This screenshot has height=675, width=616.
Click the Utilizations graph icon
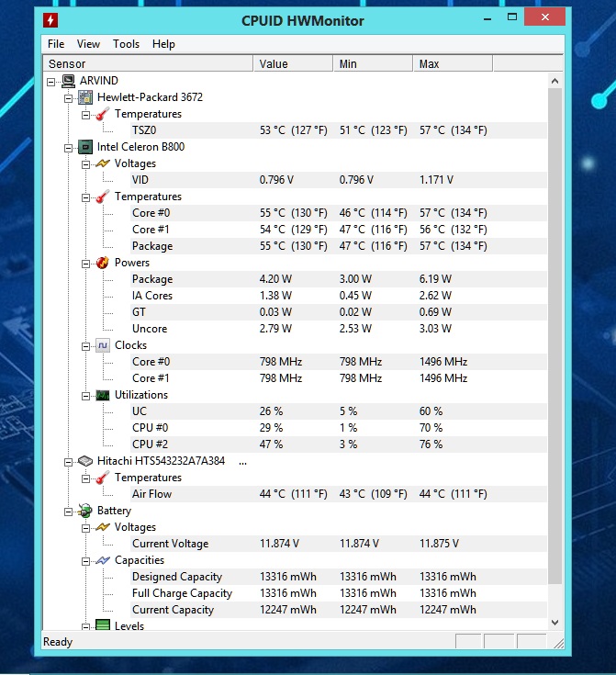(x=103, y=395)
